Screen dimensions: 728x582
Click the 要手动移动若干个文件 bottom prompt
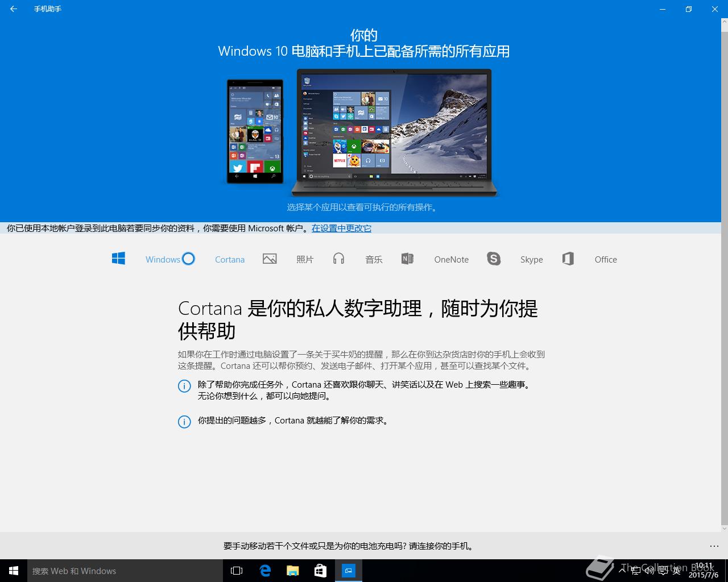[349, 546]
